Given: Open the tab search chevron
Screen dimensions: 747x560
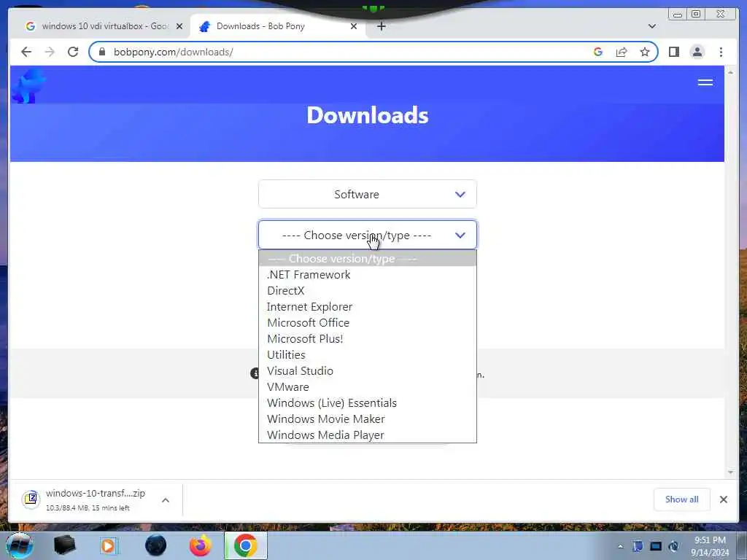Looking at the screenshot, I should coord(652,26).
